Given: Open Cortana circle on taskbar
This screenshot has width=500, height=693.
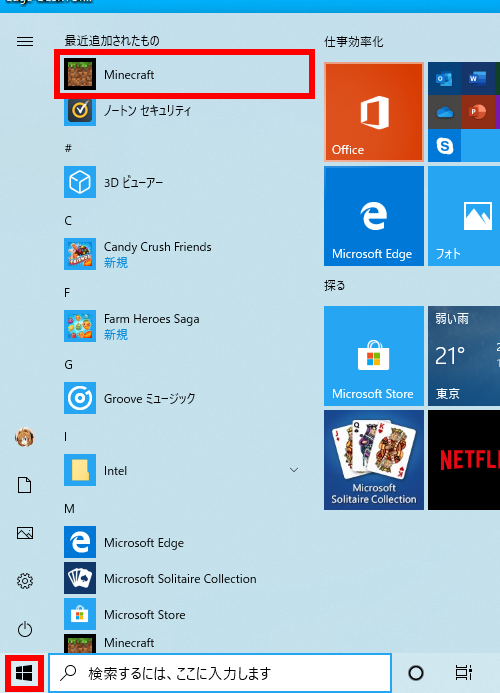Looking at the screenshot, I should click(416, 673).
